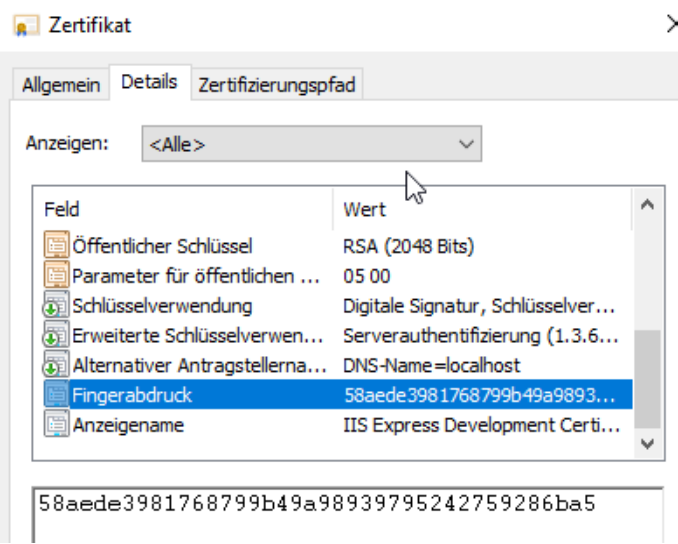Select the Details tab
The width and height of the screenshot is (678, 544).
point(150,82)
